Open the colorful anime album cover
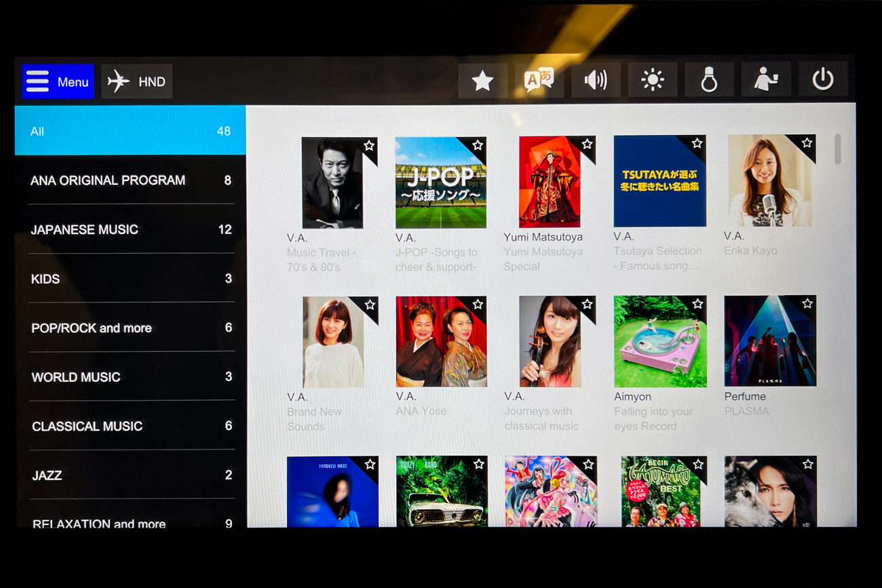The width and height of the screenshot is (882, 588). pos(551,492)
